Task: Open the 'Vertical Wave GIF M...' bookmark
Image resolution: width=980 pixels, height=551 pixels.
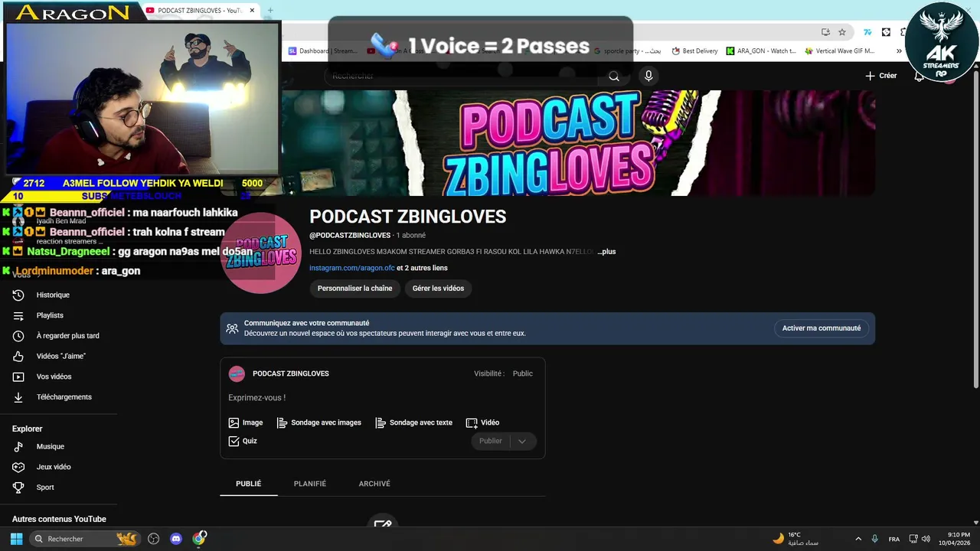Action: pos(839,51)
